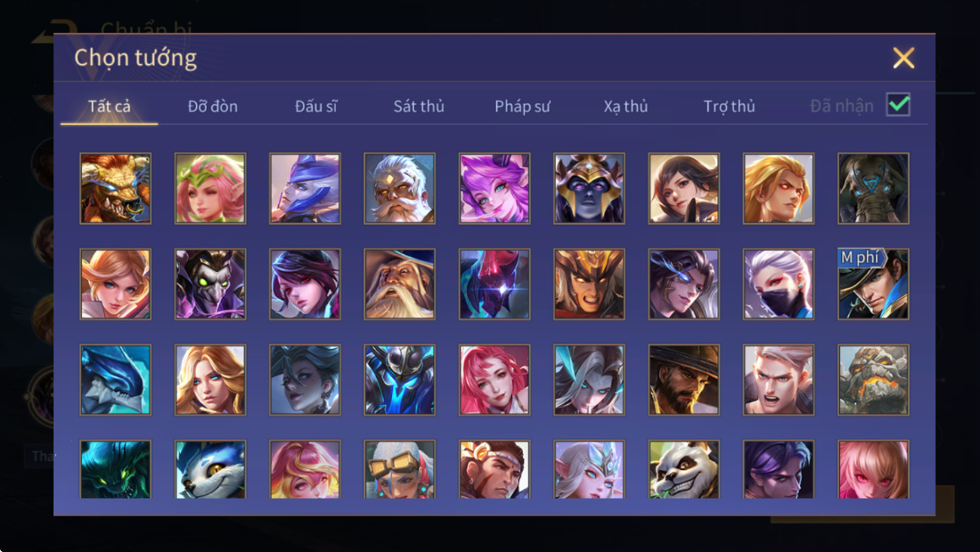
Task: Switch to the Đỡ đòn tab
Action: point(213,107)
